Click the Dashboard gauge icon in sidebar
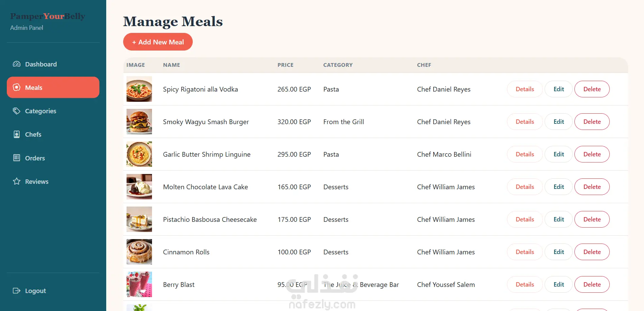Screen dimensions: 644x311 [x=17, y=64]
